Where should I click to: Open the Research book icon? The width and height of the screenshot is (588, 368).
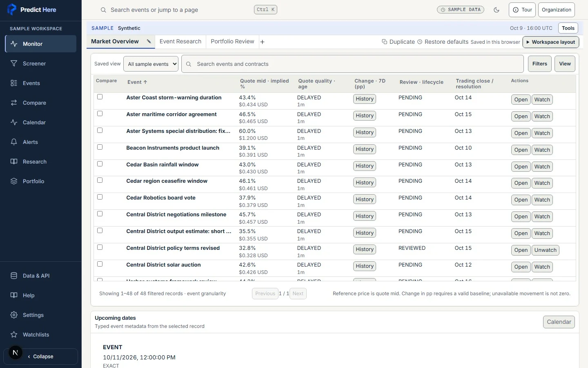click(x=14, y=162)
